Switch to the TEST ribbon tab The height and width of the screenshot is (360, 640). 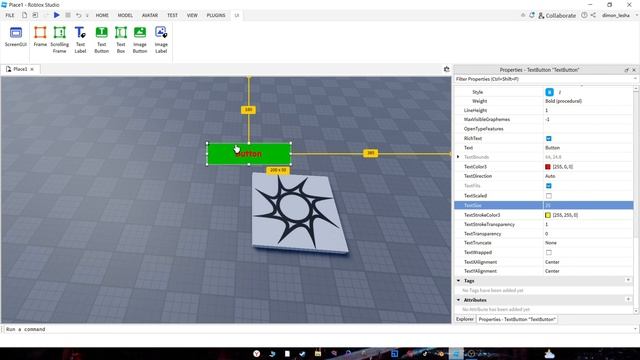coord(172,16)
